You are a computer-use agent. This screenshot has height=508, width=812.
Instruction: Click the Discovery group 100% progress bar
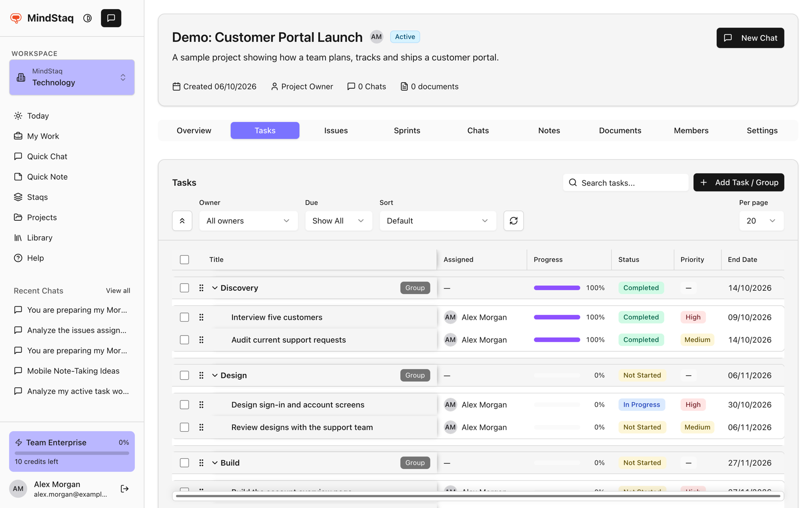pyautogui.click(x=557, y=288)
